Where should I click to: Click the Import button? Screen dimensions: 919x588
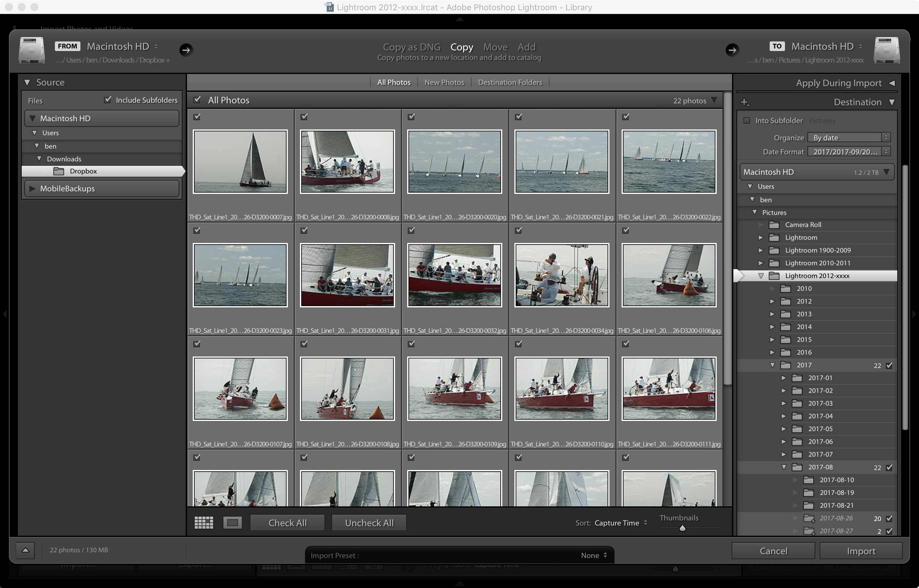(x=861, y=551)
